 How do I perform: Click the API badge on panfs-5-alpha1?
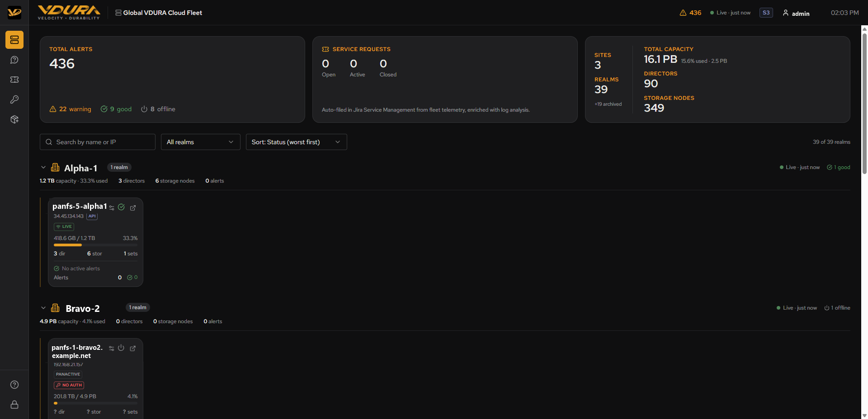(x=92, y=216)
